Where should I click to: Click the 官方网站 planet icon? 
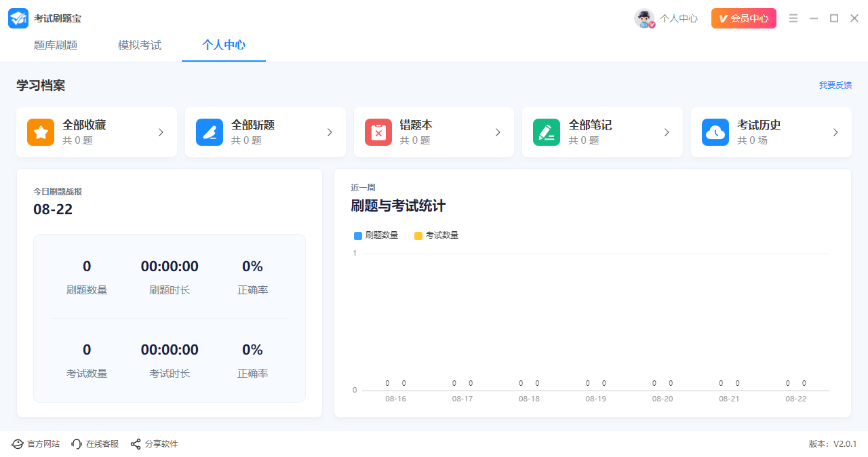(18, 444)
